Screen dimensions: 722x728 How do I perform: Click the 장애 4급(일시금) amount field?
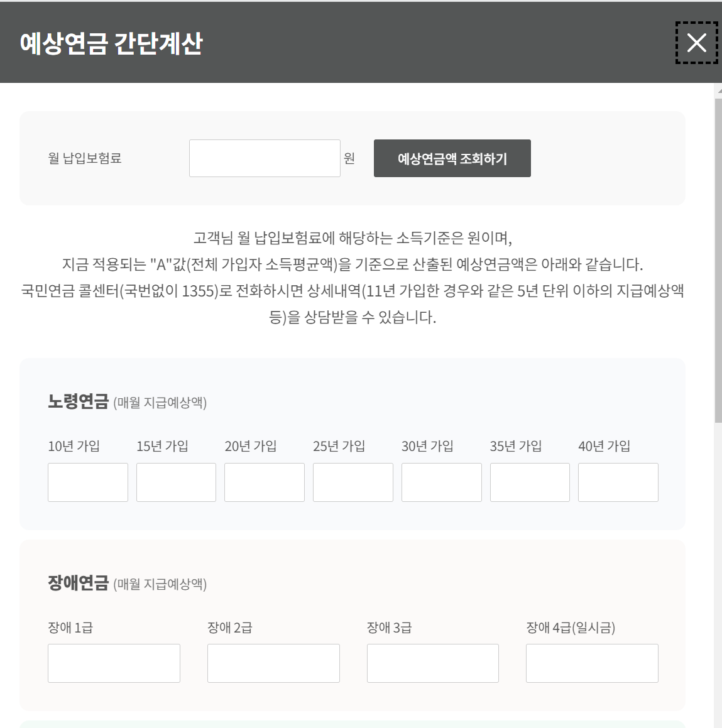(x=593, y=663)
